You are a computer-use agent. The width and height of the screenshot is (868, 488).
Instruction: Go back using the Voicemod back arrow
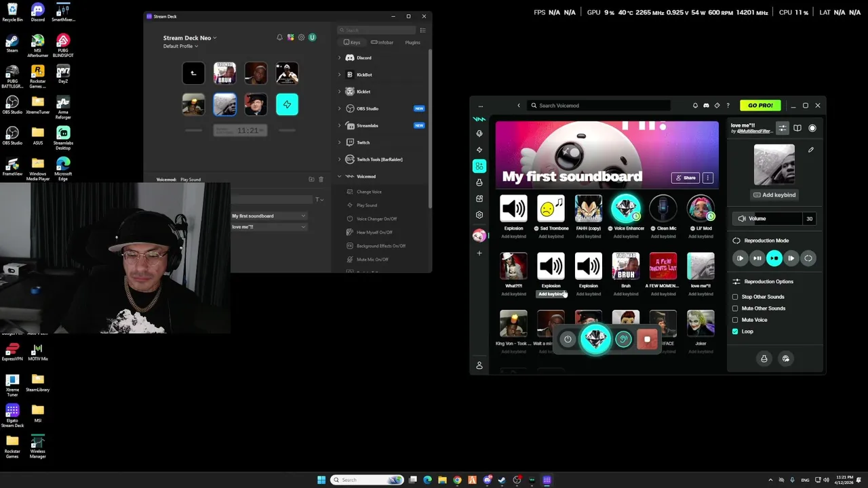click(x=519, y=106)
